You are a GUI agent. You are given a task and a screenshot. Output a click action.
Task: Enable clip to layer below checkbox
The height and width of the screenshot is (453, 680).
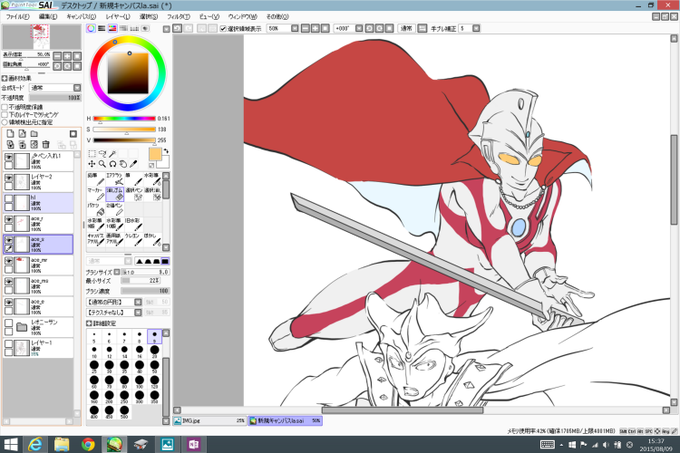[x=5, y=115]
